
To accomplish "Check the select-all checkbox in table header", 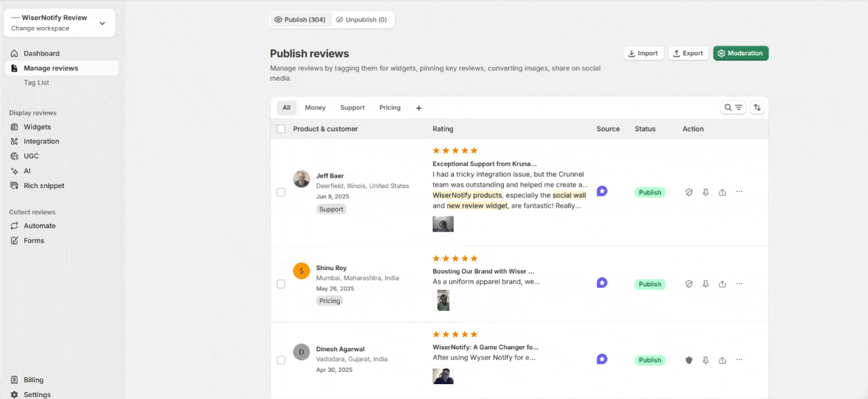I will click(x=281, y=129).
